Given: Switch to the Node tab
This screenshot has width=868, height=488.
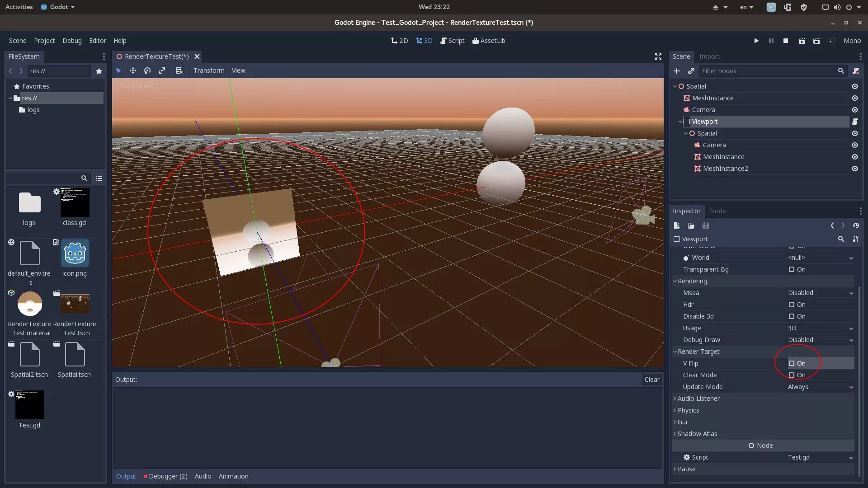Looking at the screenshot, I should point(717,211).
